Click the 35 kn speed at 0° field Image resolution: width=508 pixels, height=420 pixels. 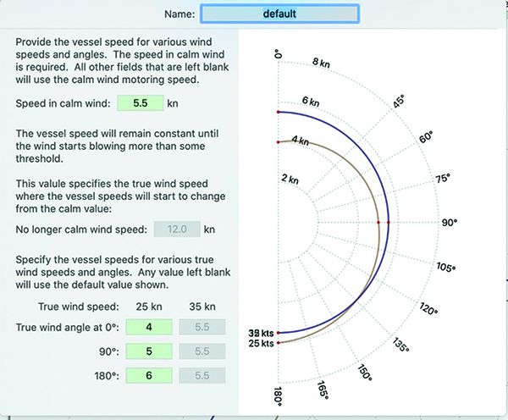[202, 327]
